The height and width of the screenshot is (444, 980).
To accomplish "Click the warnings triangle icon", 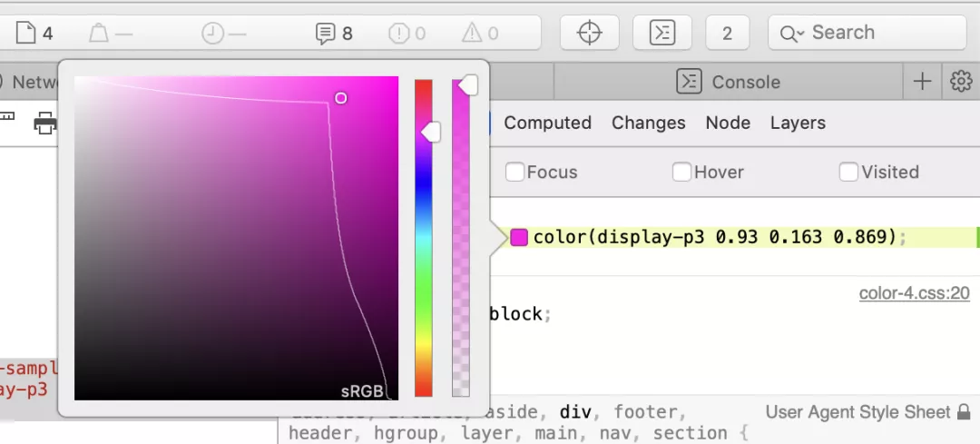I will (x=472, y=34).
